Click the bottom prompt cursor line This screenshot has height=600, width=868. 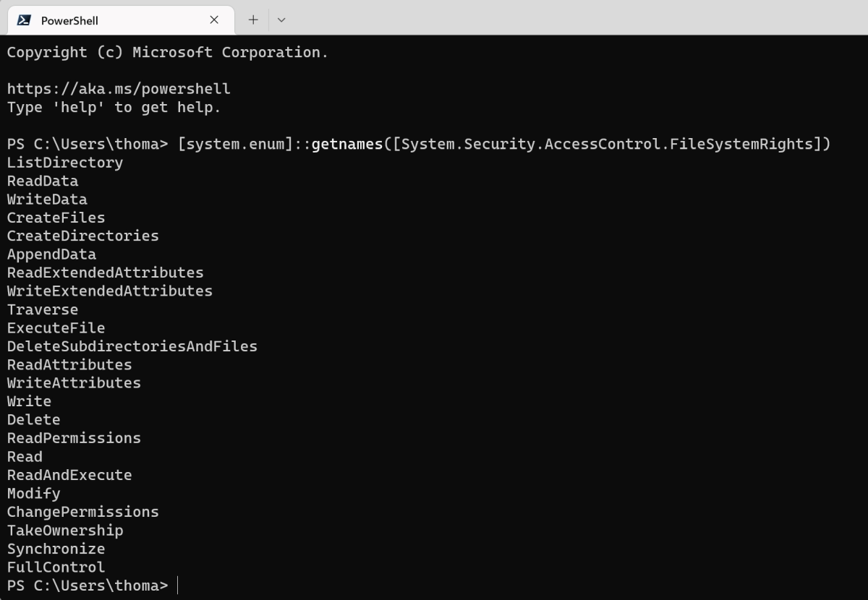click(178, 586)
